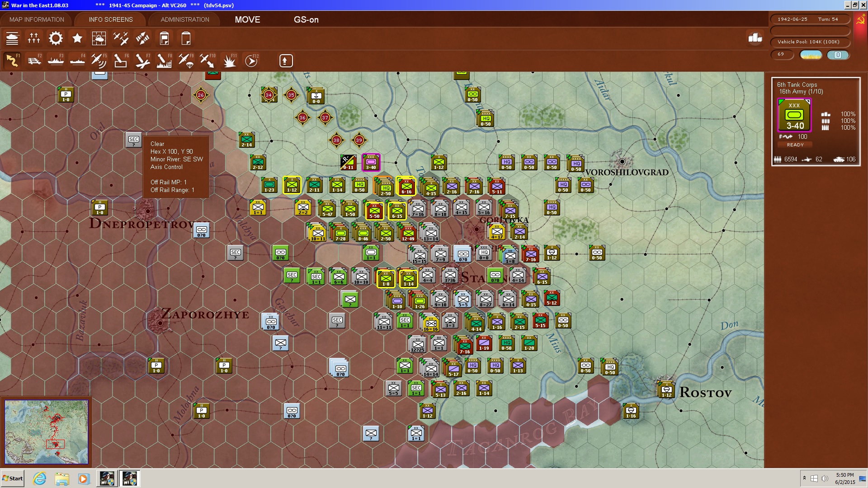Select Naval Transport mode (F3)

click(56, 61)
